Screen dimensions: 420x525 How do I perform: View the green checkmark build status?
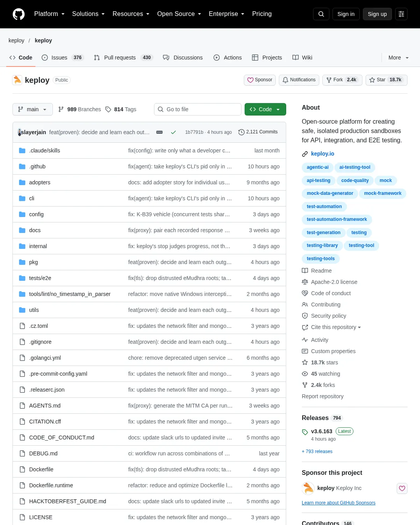173,132
